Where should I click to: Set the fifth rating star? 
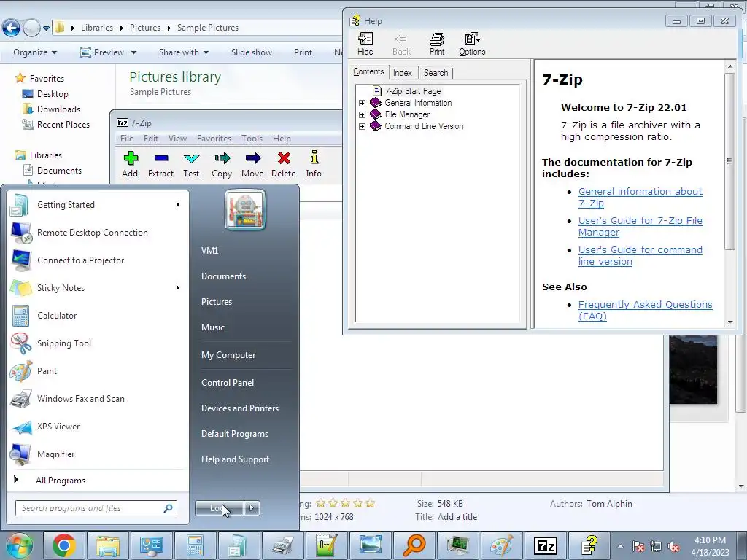tap(370, 503)
